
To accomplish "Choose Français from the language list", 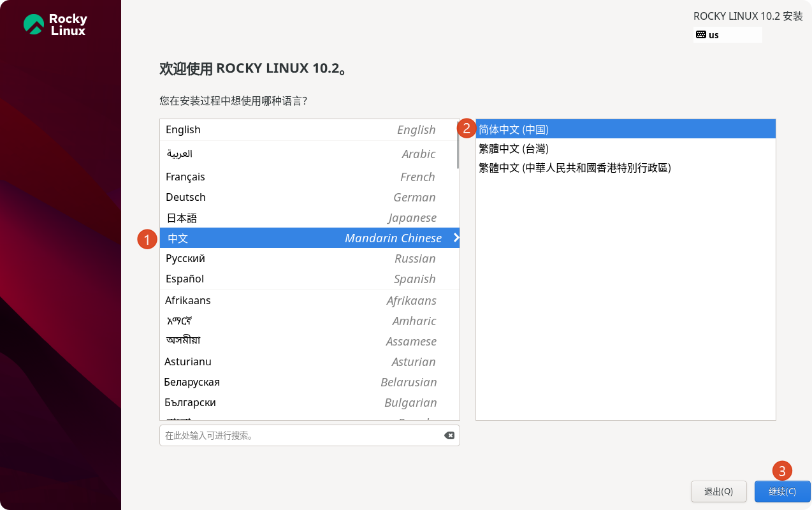I will [x=309, y=177].
